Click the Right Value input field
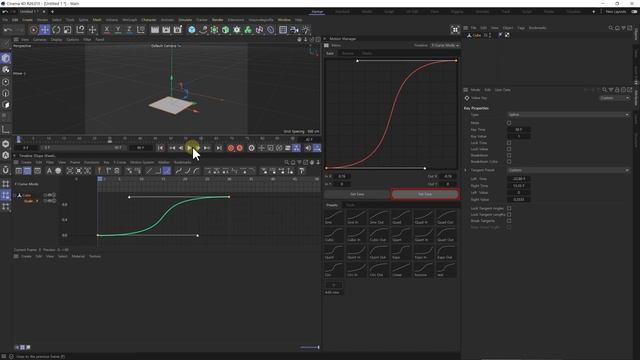This screenshot has width=640, height=360. [x=519, y=200]
